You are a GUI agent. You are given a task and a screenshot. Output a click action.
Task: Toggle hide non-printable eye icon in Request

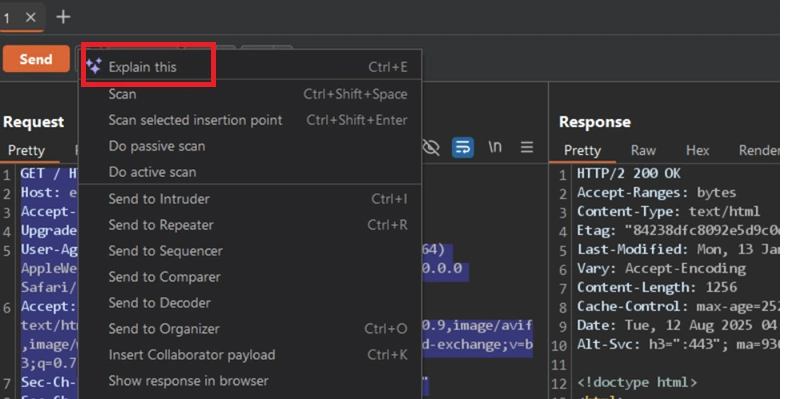pos(431,147)
